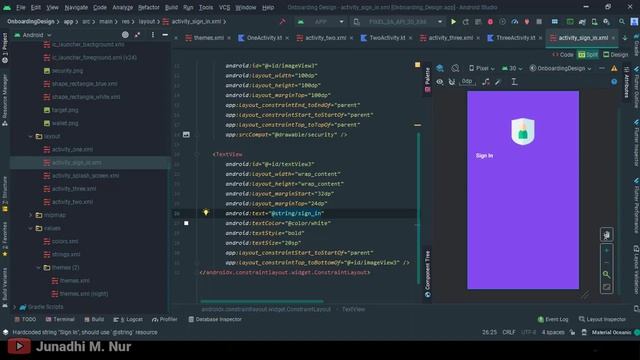Open the Profiler tool window
Viewport: 640px width, 360px height.
pyautogui.click(x=164, y=319)
